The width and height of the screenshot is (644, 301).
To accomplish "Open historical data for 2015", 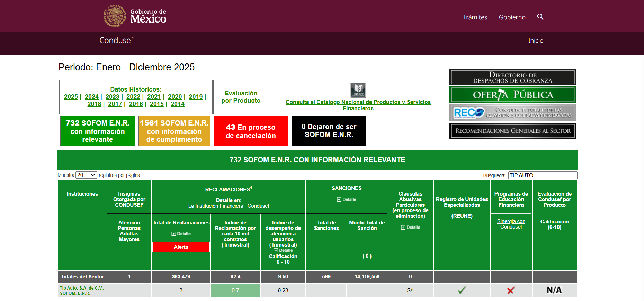I will tap(157, 104).
